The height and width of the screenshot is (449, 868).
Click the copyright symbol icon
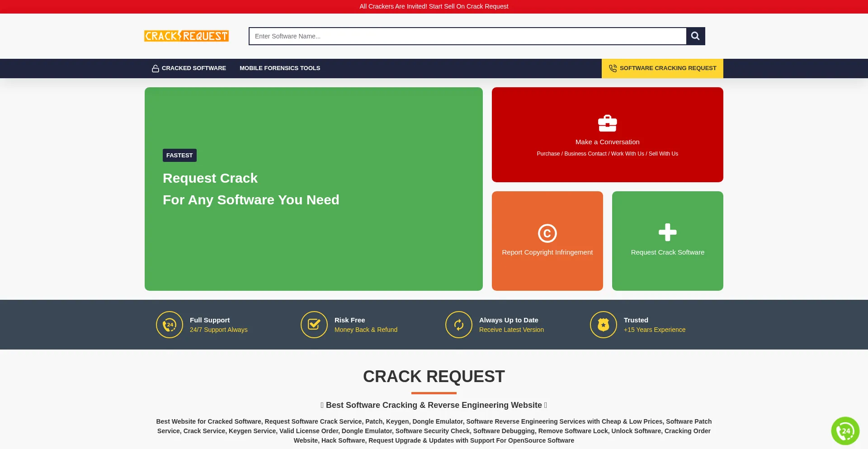coord(547,233)
